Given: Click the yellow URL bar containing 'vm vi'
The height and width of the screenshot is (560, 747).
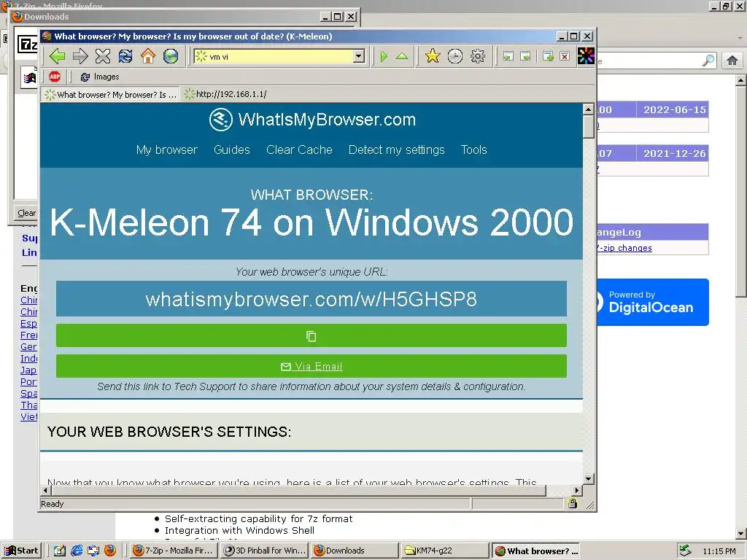Looking at the screenshot, I should click(x=274, y=56).
